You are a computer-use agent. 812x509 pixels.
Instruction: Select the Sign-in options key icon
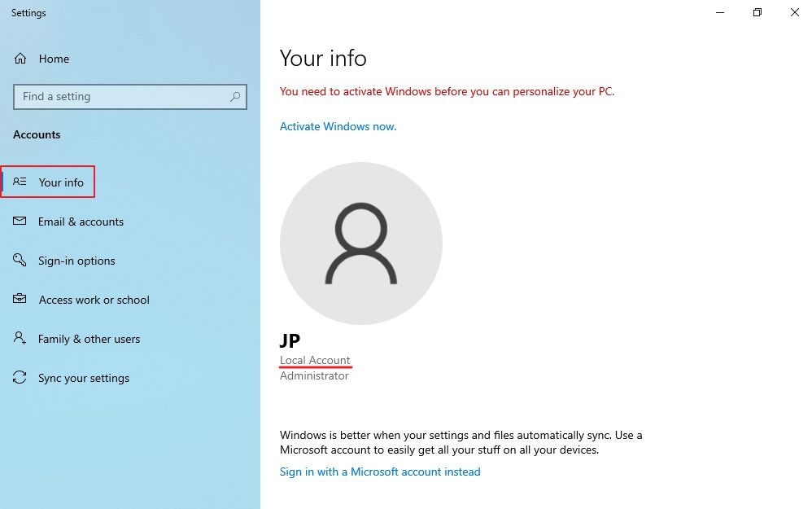pyautogui.click(x=20, y=260)
